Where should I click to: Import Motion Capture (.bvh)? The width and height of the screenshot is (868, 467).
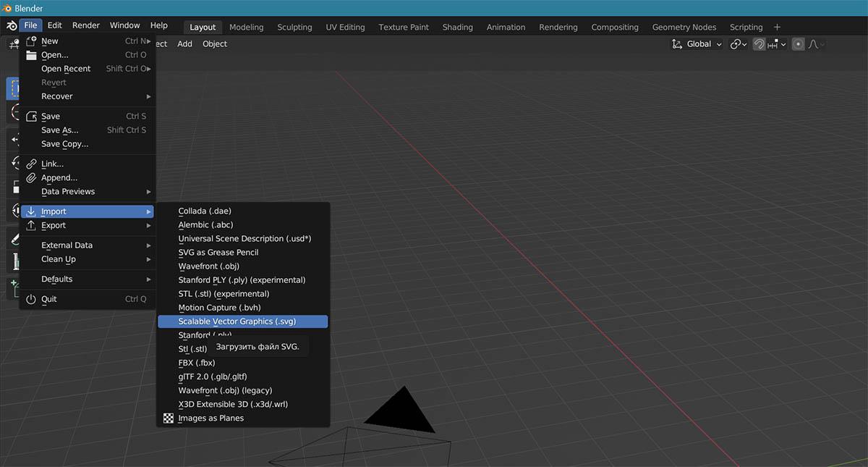point(243,308)
